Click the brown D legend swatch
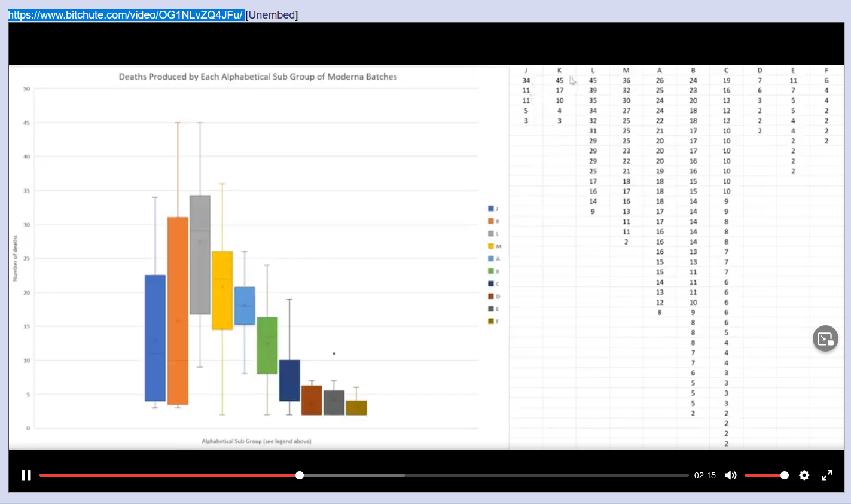Image resolution: width=851 pixels, height=504 pixels. point(491,297)
